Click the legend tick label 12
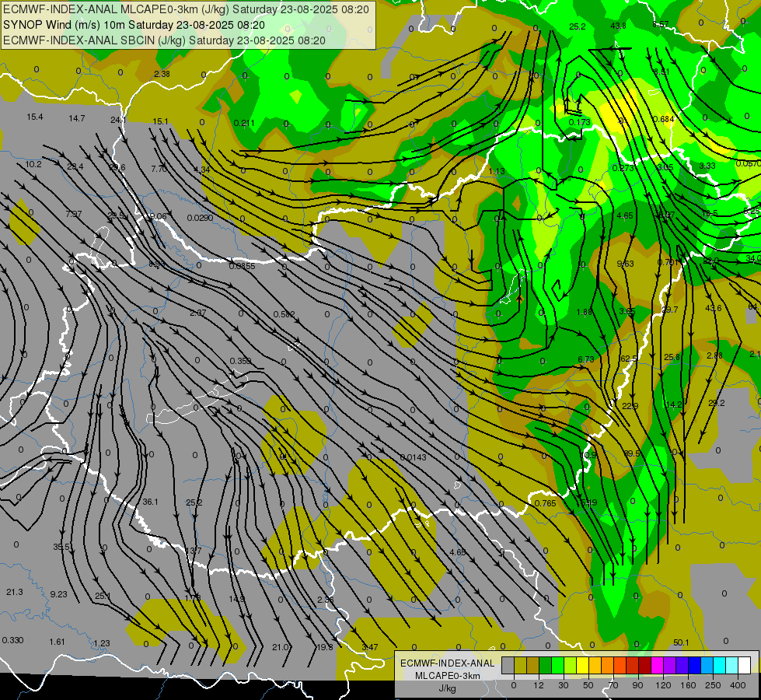The width and height of the screenshot is (761, 700). pos(539,685)
